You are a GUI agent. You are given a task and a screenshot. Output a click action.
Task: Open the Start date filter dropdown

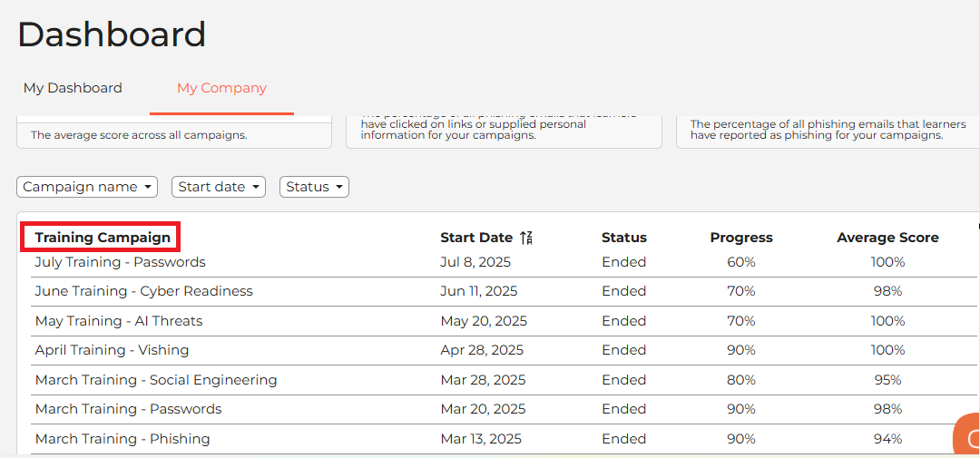(219, 187)
